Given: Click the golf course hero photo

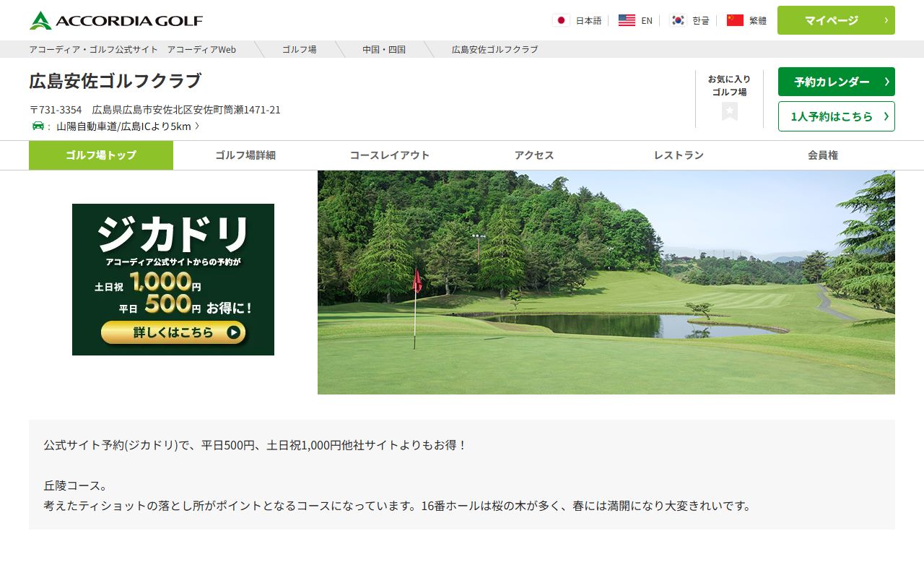Looking at the screenshot, I should tap(606, 282).
